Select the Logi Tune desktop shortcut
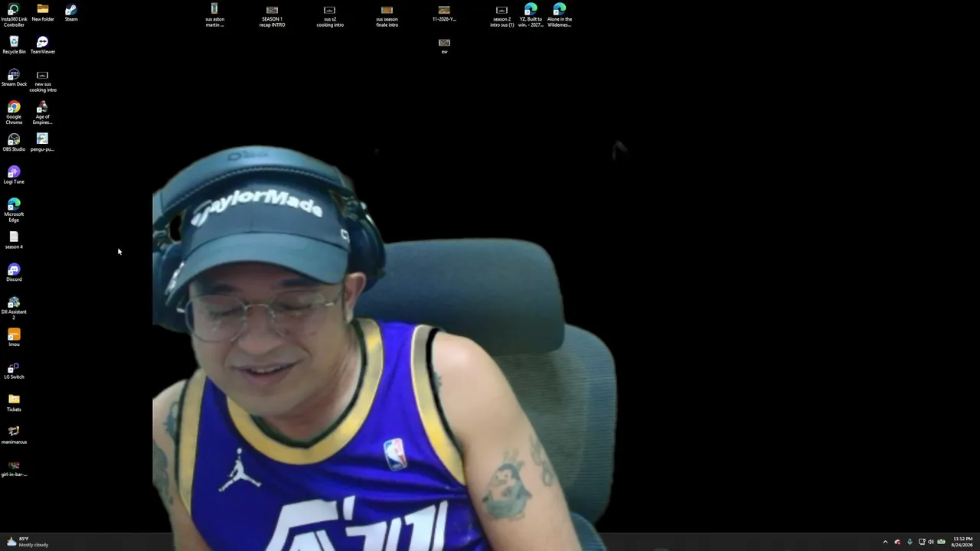The image size is (980, 551). pyautogui.click(x=14, y=175)
